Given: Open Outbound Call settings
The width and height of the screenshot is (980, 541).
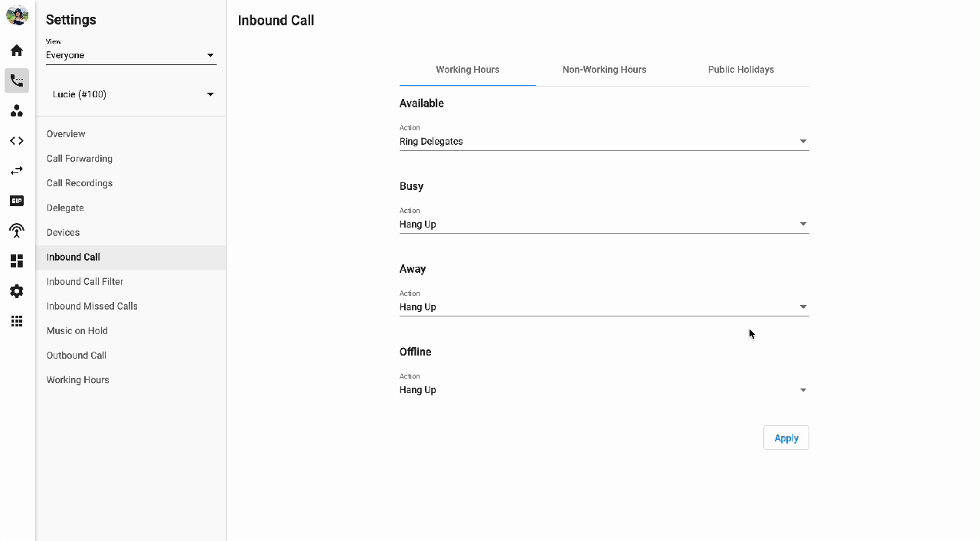Looking at the screenshot, I should coord(131,356).
